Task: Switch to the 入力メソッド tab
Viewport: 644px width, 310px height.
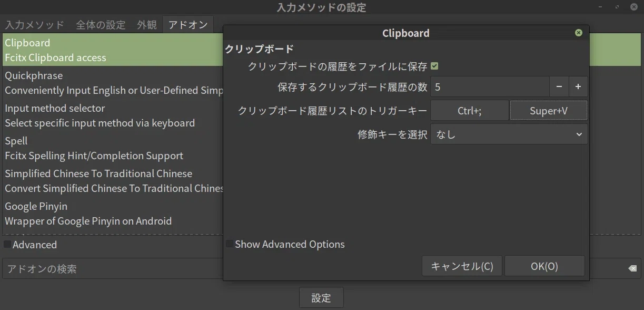Action: (x=35, y=25)
